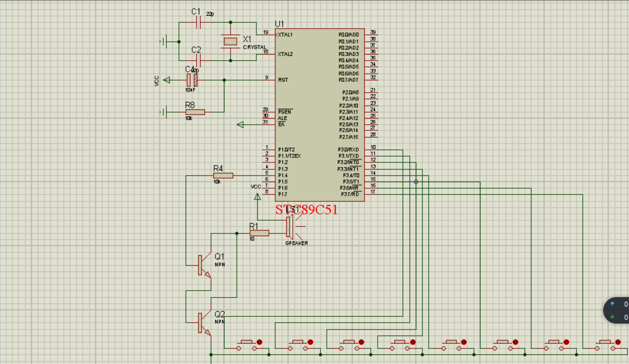Screen dimensions: 629x364
Task: Click the VCC terminal above the speaker
Action: click(257, 197)
